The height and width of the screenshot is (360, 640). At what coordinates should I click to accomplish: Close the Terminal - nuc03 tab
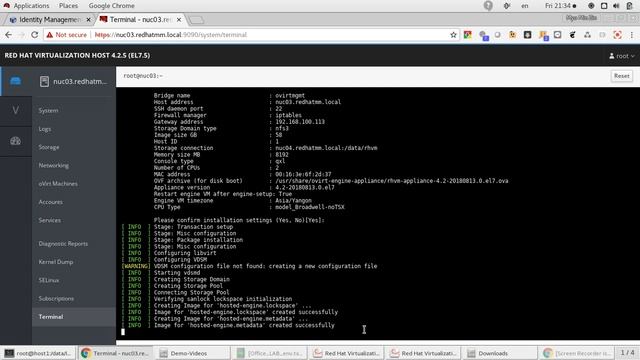click(x=179, y=20)
